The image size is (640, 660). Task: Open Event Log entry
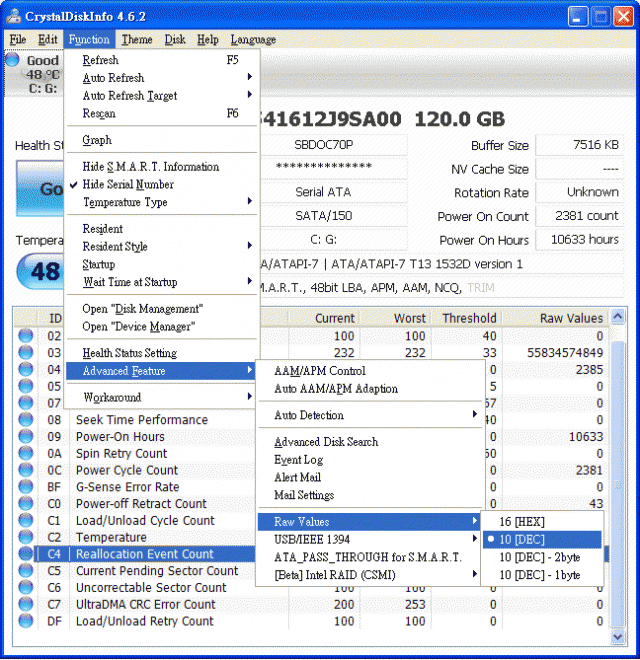click(370, 460)
